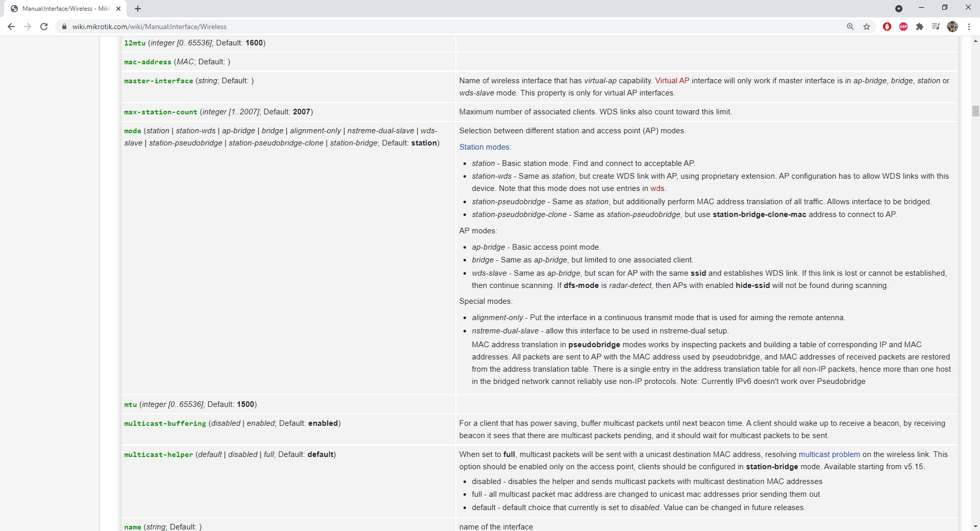The height and width of the screenshot is (531, 980).
Task: Go forward with the browser arrow
Action: point(28,27)
